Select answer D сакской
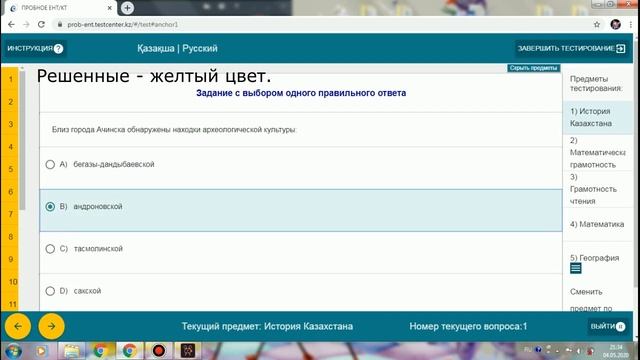The height and width of the screenshot is (360, 640). (x=301, y=291)
